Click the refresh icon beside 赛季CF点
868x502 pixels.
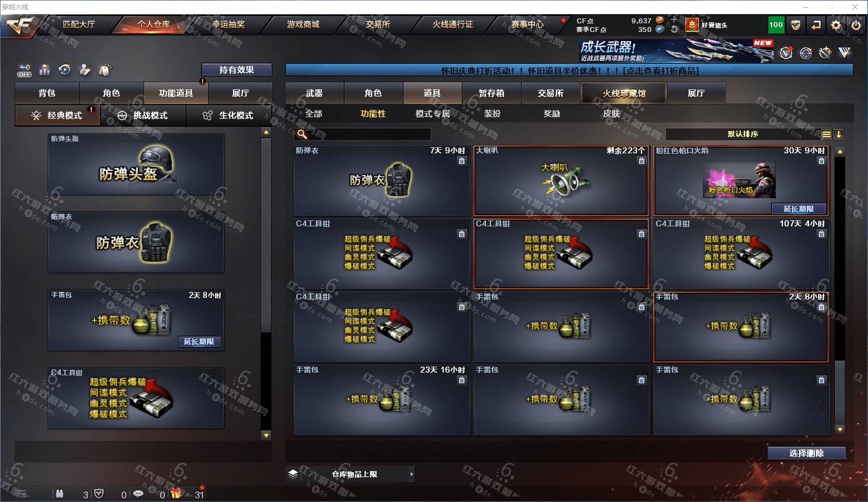[x=675, y=29]
